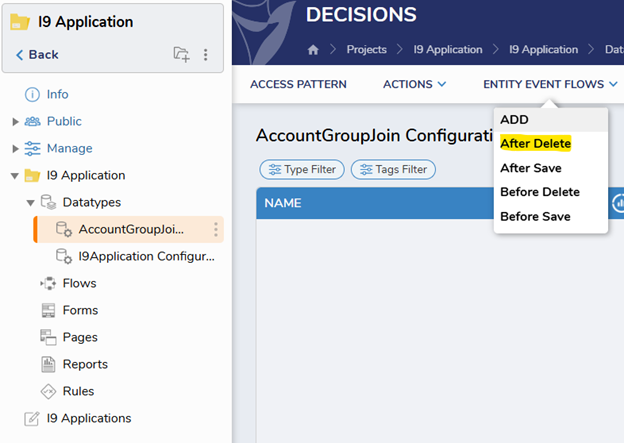Image resolution: width=624 pixels, height=443 pixels.
Task: Click the Tags Filter button
Action: click(x=393, y=170)
